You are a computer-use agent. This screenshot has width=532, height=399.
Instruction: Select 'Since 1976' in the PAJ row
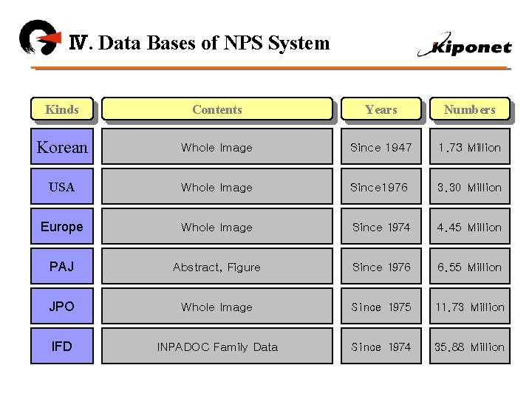(381, 266)
